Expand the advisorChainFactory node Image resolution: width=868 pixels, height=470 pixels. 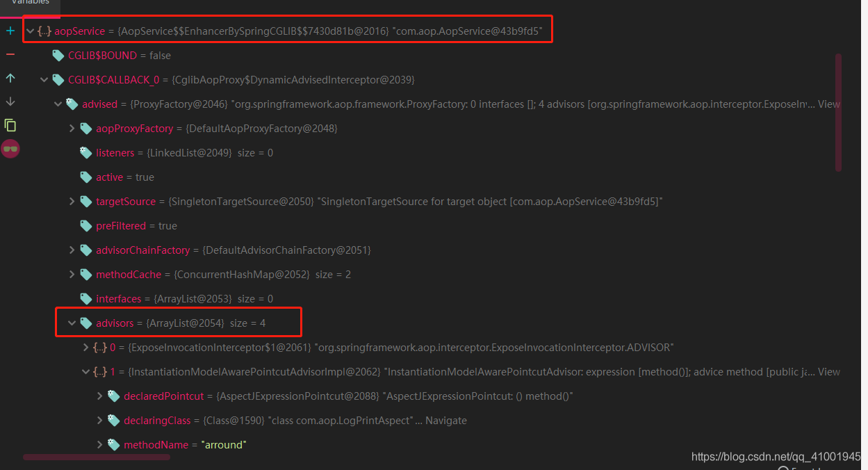click(72, 250)
